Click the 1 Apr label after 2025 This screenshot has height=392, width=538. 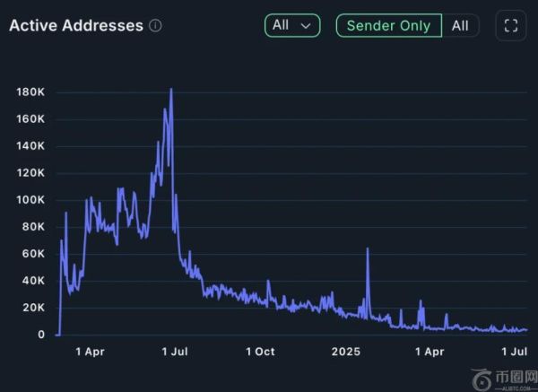pos(430,352)
